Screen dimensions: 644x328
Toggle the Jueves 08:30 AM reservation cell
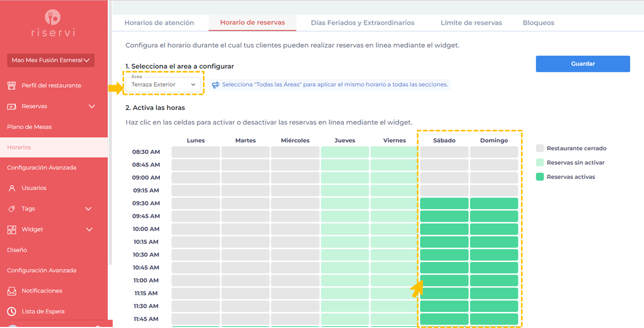[x=345, y=152]
